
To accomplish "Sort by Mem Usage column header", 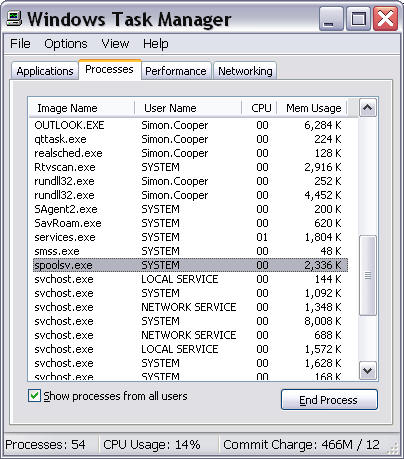I will coord(312,108).
